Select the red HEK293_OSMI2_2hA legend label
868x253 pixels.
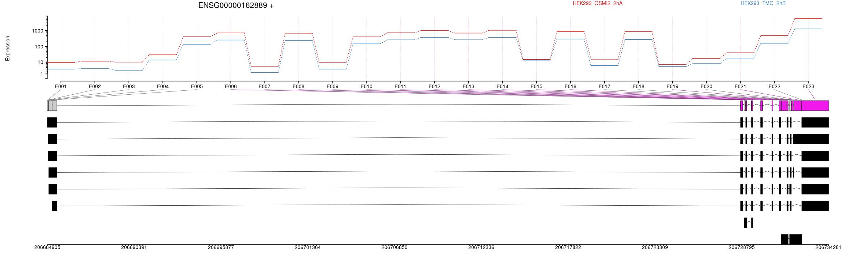(597, 3)
